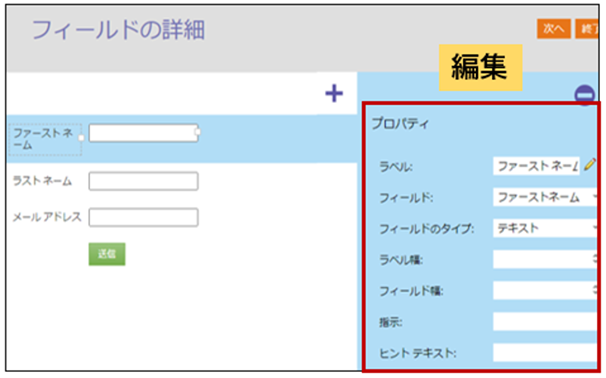Click the プロパティ panel heading
This screenshot has width=606, height=378.
400,124
